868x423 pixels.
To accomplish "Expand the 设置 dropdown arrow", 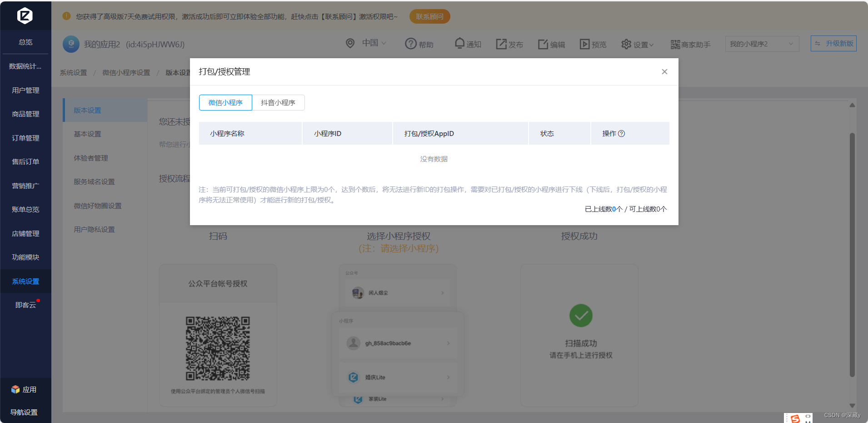I will click(651, 45).
